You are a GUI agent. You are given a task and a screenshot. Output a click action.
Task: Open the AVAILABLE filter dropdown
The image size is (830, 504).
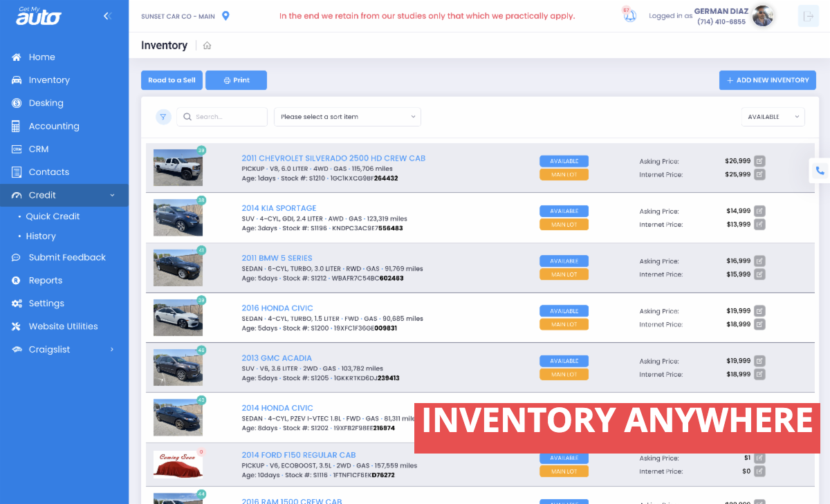pyautogui.click(x=773, y=116)
